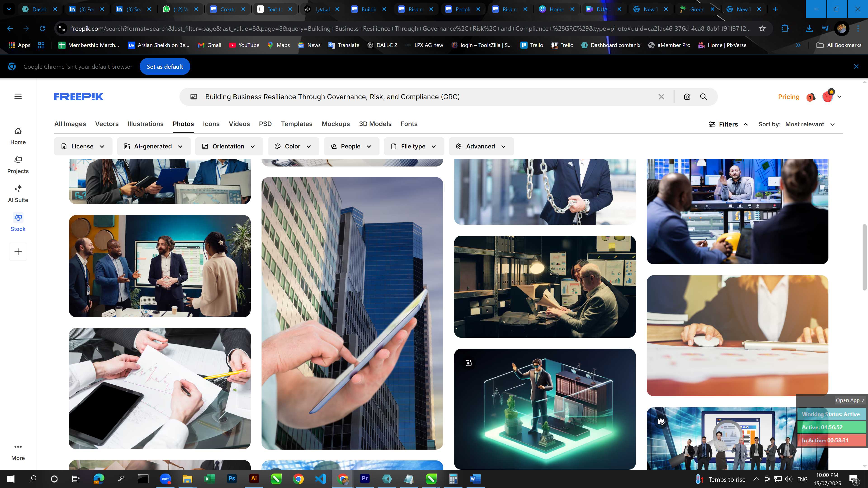The width and height of the screenshot is (868, 488).
Task: Click Set as default button
Action: [x=165, y=67]
